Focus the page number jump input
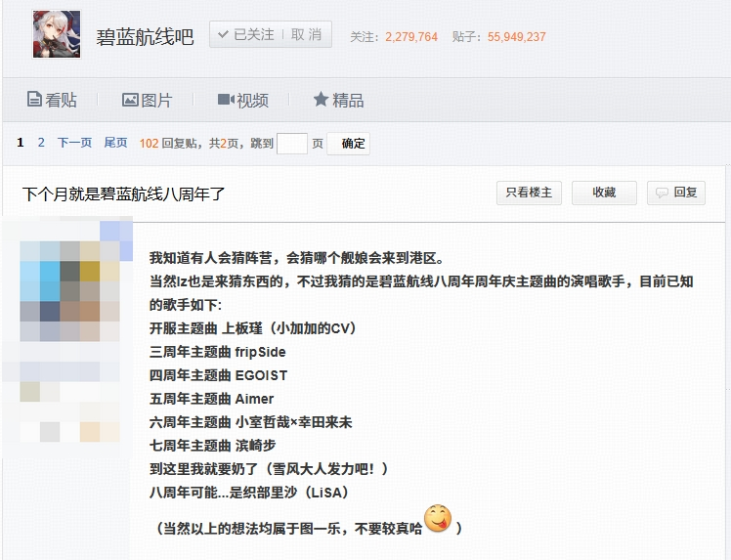 (x=292, y=143)
